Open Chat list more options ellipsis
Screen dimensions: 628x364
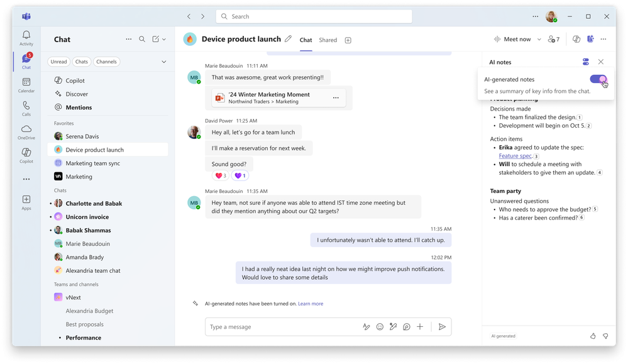pos(129,39)
